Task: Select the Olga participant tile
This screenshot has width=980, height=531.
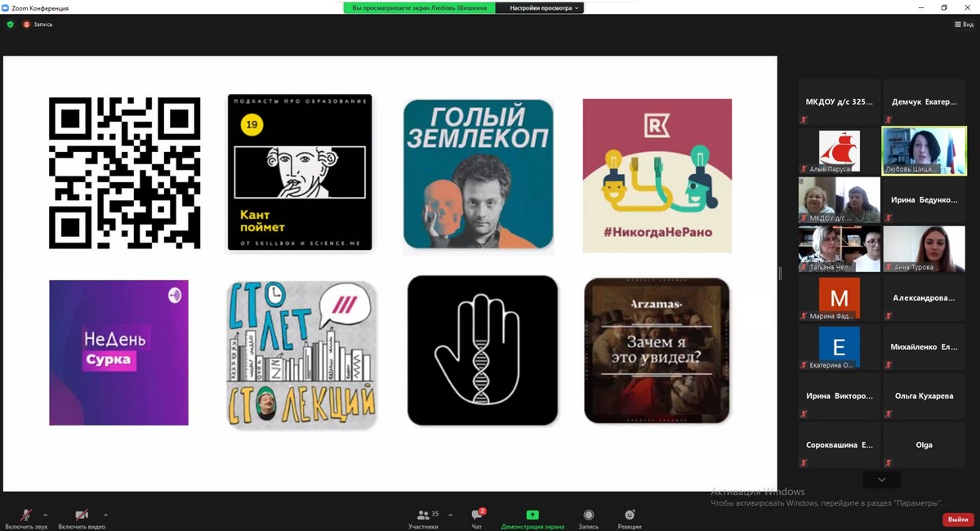Action: click(924, 445)
